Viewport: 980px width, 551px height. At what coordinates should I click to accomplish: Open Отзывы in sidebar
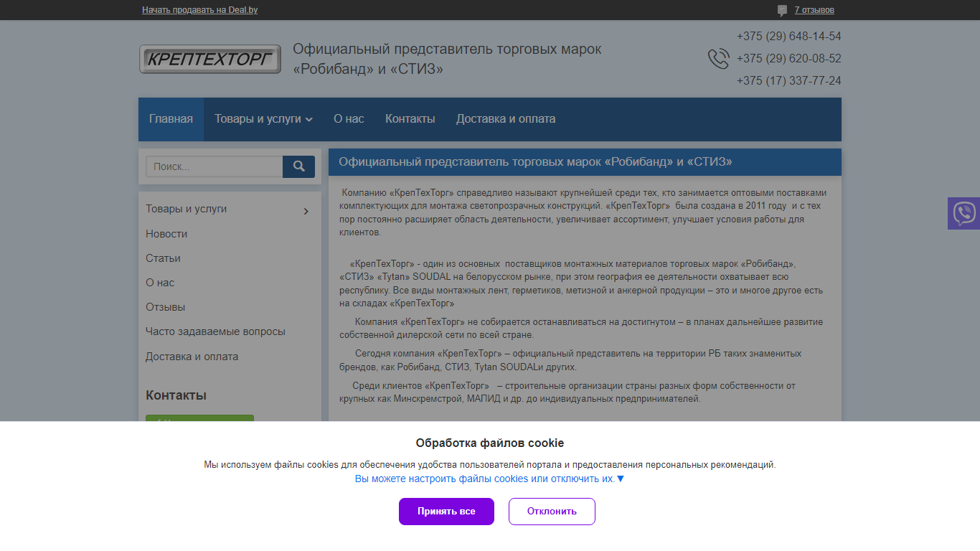(166, 307)
